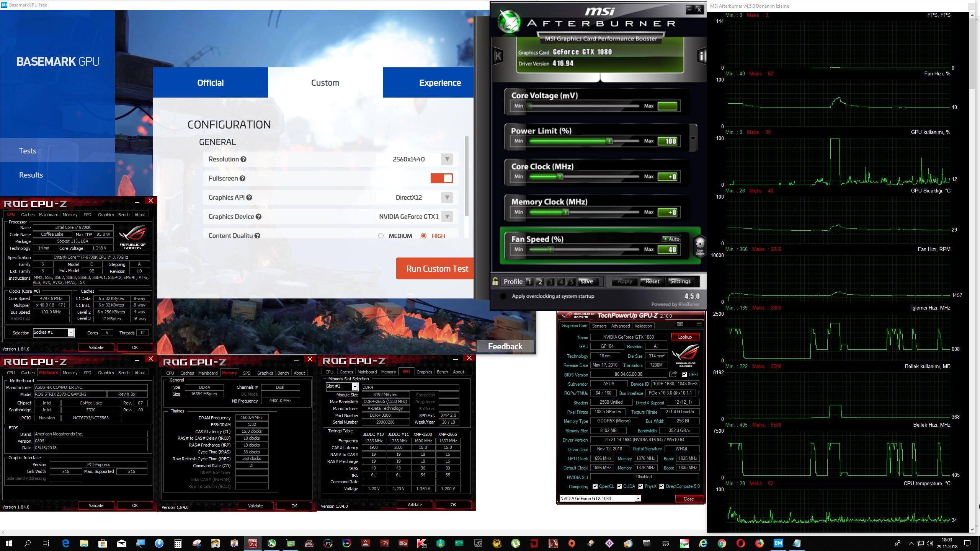Click the Kombustor K button in Afterburner

click(498, 56)
